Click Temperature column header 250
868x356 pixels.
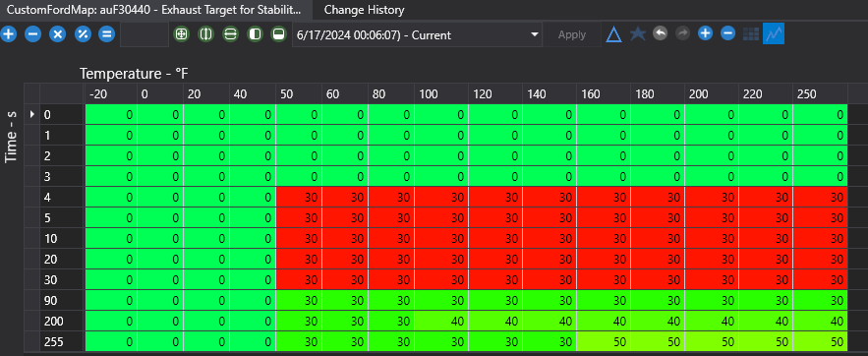[820, 94]
